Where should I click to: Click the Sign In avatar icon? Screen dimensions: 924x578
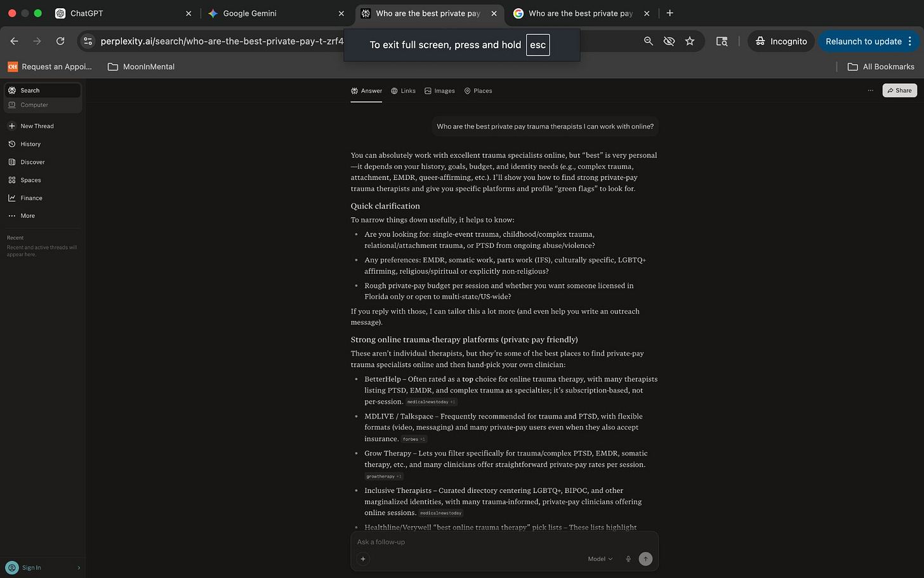click(x=12, y=567)
